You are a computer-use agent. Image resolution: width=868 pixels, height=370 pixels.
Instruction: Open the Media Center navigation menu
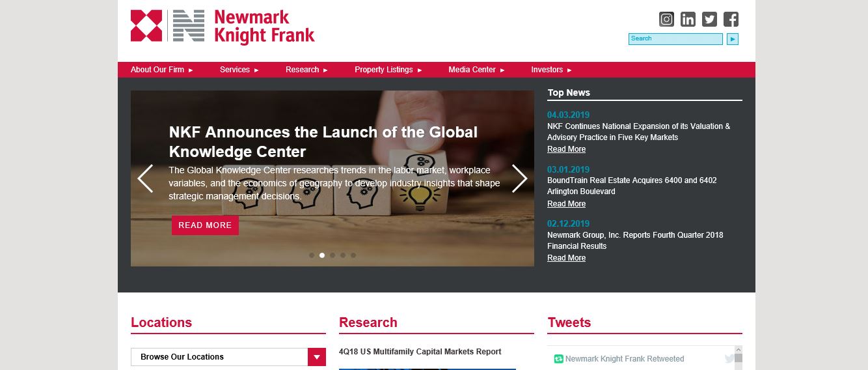pos(476,70)
